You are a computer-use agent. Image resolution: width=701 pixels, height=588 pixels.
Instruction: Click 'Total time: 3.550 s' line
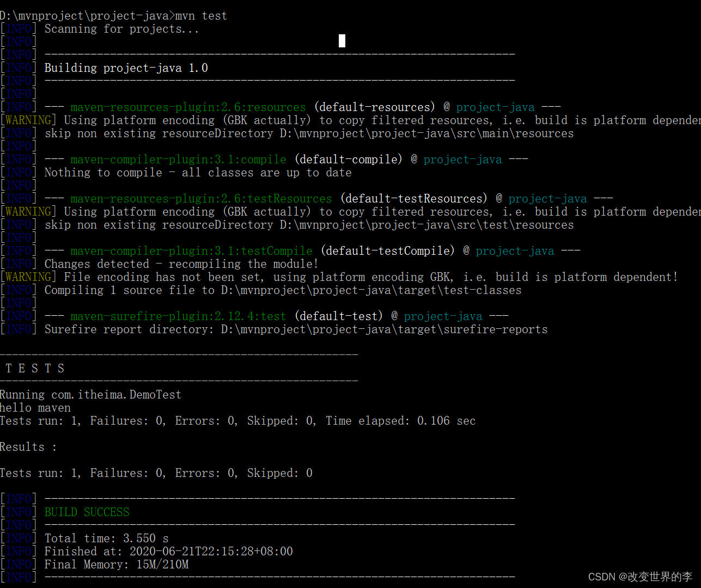[x=107, y=538]
